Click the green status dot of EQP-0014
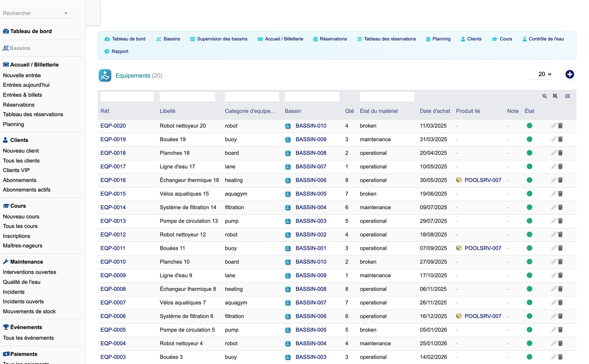 point(529,207)
